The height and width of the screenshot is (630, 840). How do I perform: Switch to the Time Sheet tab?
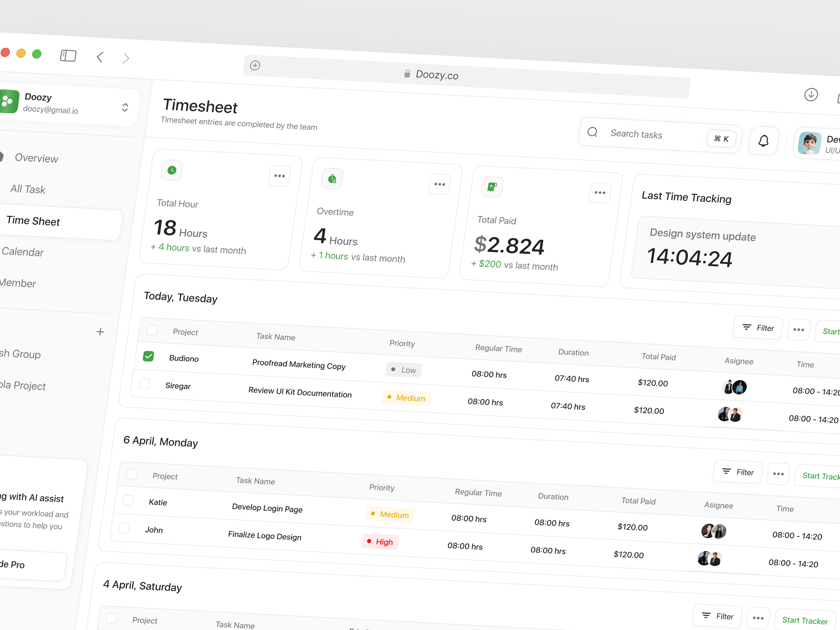[33, 221]
